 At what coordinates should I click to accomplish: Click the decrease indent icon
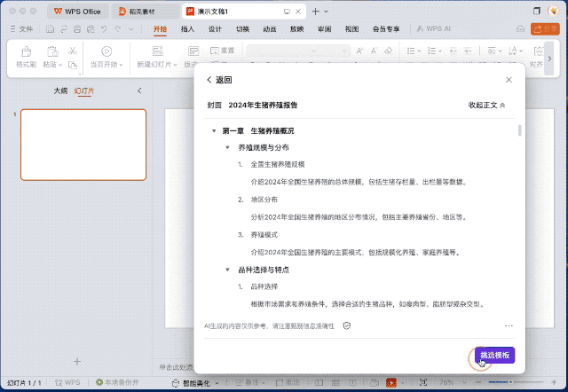click(x=454, y=51)
